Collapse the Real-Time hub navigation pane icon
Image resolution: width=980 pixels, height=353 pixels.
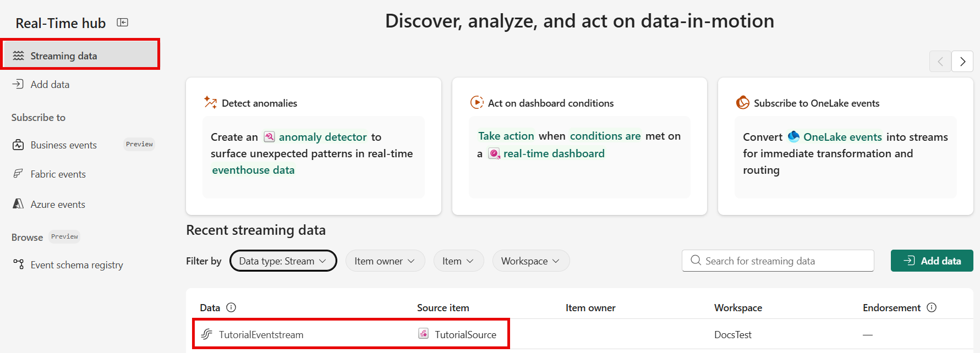(x=123, y=23)
